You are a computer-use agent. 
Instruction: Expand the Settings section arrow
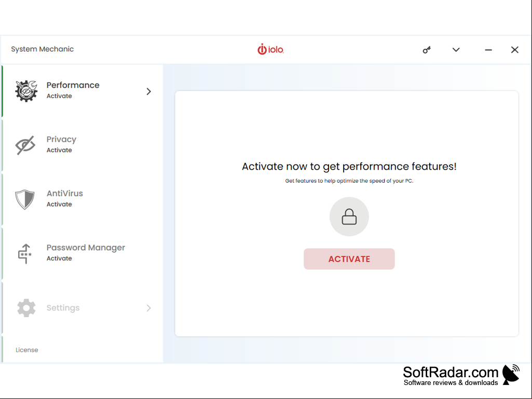tap(148, 308)
